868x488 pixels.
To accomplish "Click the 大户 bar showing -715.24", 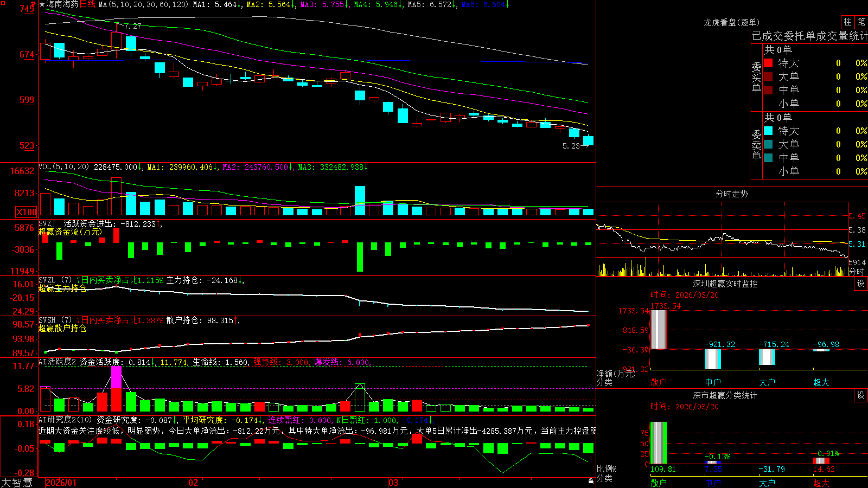I will 767,357.
